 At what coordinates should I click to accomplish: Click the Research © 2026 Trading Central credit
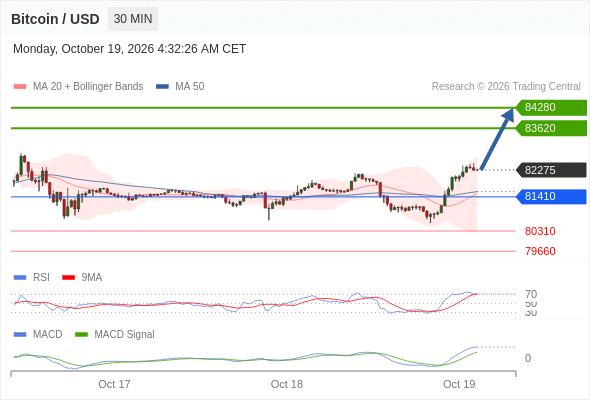(x=506, y=87)
